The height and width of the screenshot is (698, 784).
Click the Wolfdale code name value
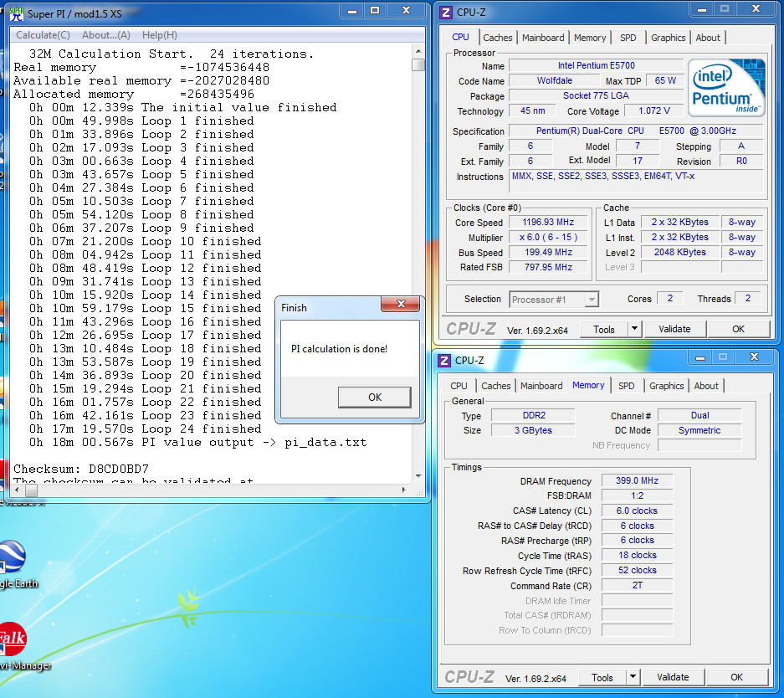(555, 80)
